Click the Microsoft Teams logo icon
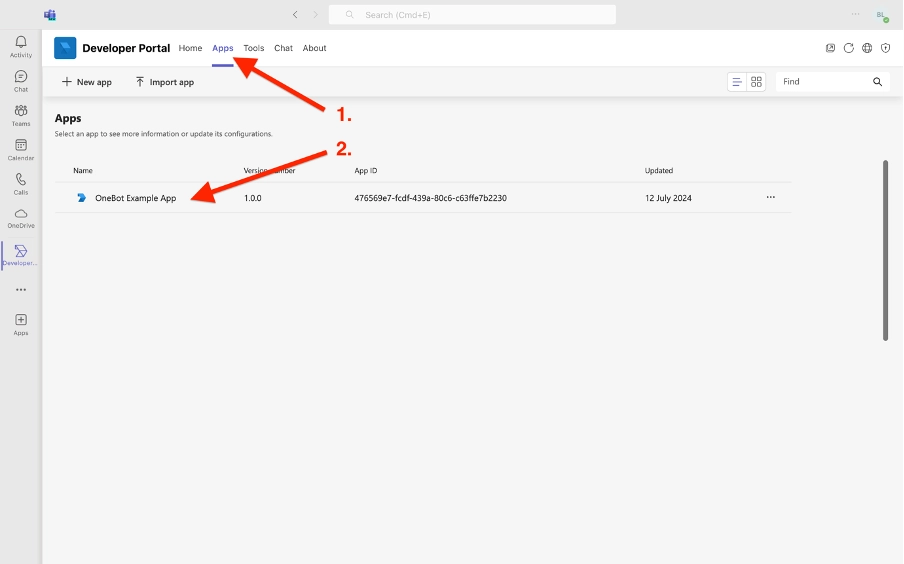 (50, 15)
